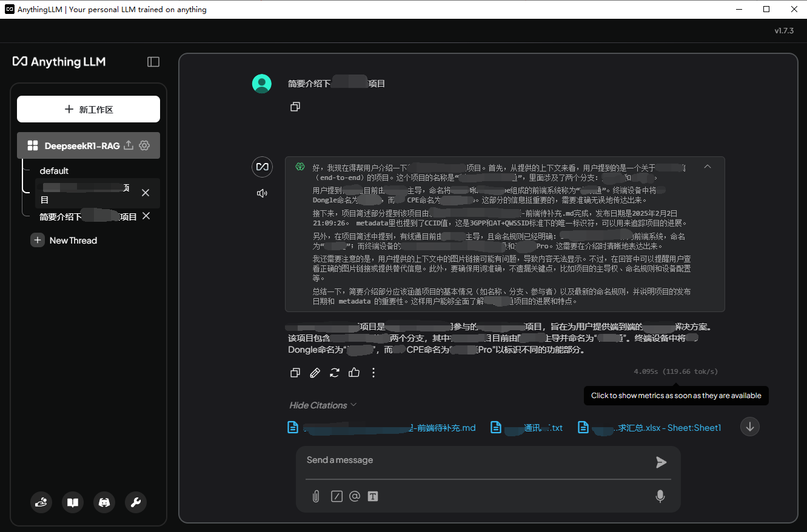Click the speaker icon to read response aloud
Image resolution: width=807 pixels, height=532 pixels.
[x=262, y=193]
